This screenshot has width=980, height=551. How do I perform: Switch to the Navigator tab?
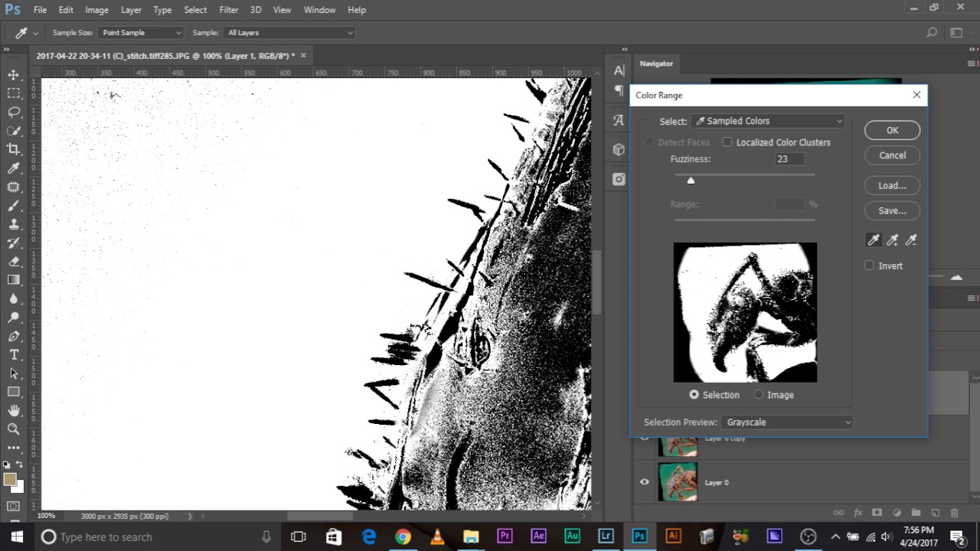coord(656,64)
